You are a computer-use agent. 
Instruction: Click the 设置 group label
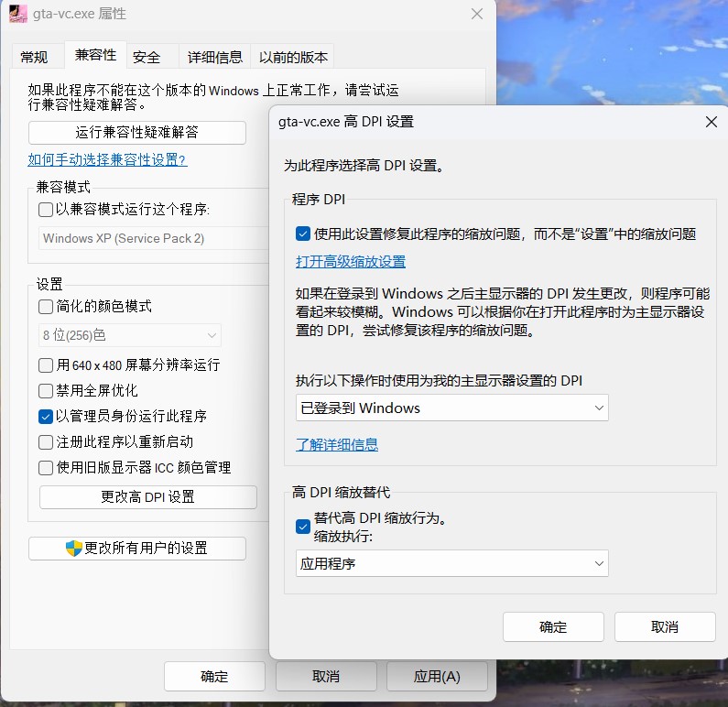coord(49,284)
